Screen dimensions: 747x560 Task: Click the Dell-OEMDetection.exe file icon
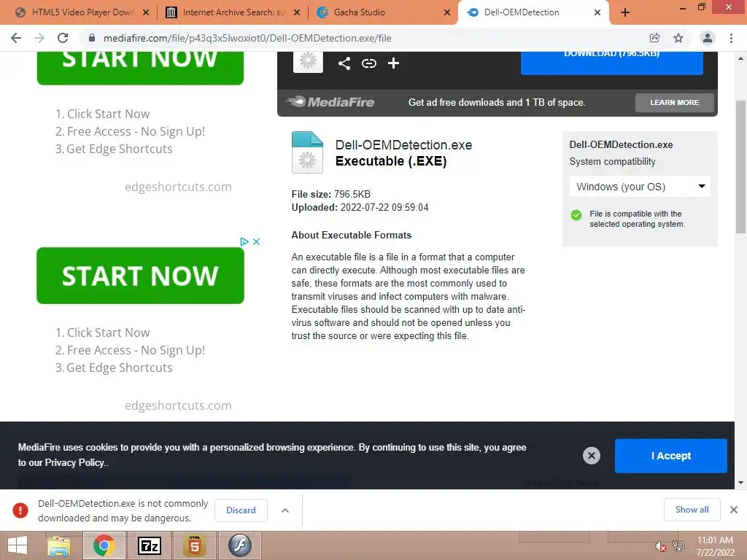point(307,152)
